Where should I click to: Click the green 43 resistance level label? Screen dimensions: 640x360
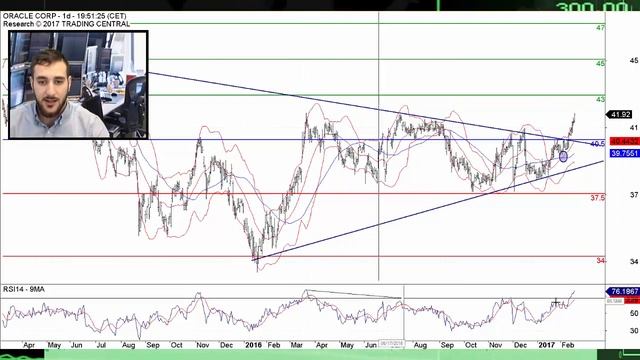pos(600,100)
